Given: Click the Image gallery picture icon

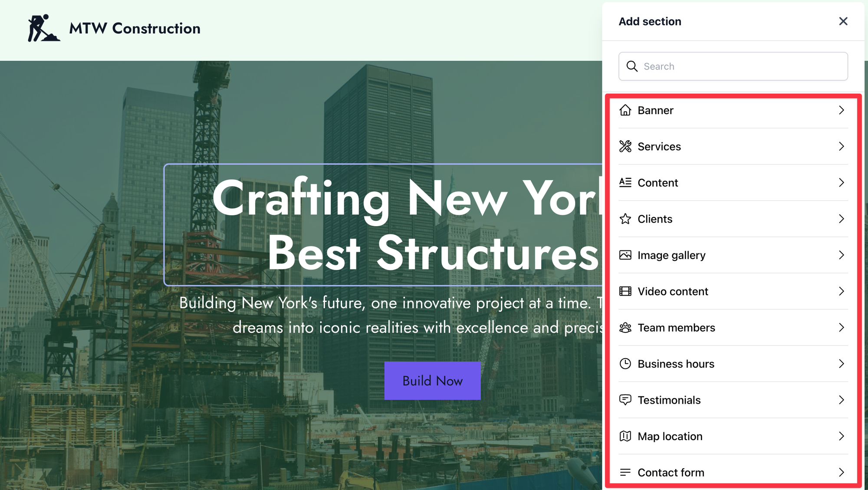Looking at the screenshot, I should 625,255.
